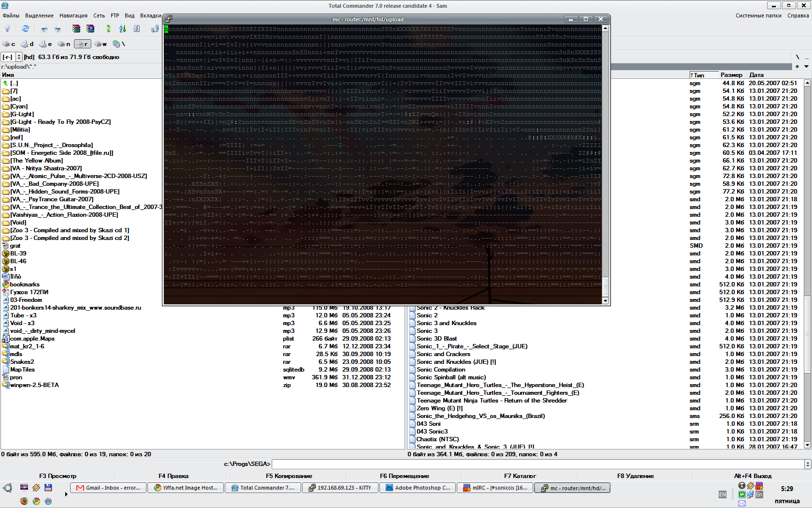Open the Вид menu
This screenshot has width=812, height=508.
(130, 15)
